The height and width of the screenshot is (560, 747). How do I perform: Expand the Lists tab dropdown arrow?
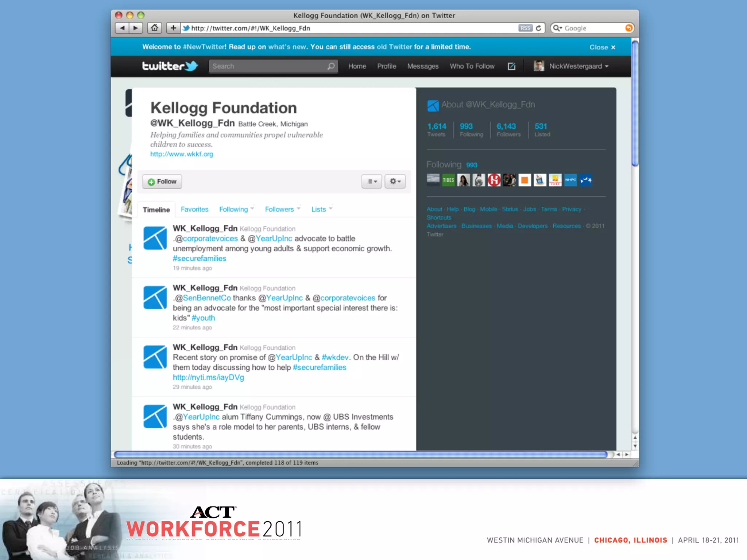pyautogui.click(x=330, y=209)
